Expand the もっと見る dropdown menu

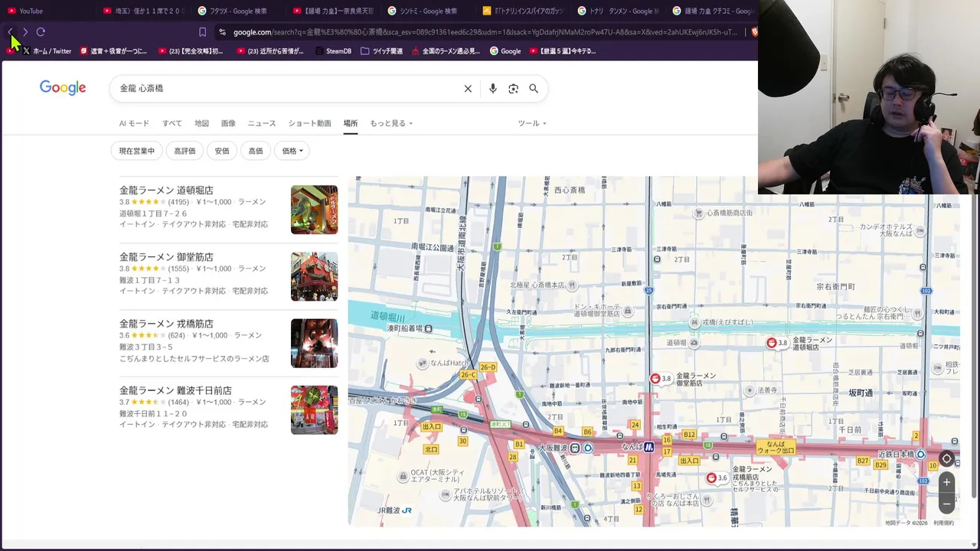(x=391, y=123)
